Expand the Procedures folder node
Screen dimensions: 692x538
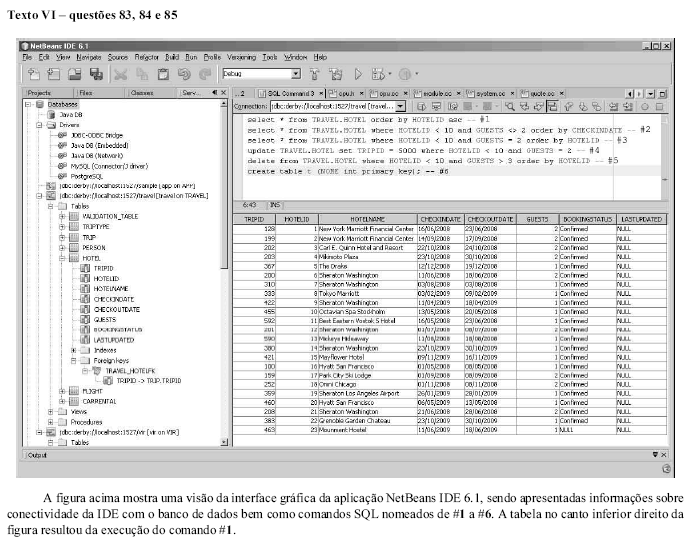[51, 422]
